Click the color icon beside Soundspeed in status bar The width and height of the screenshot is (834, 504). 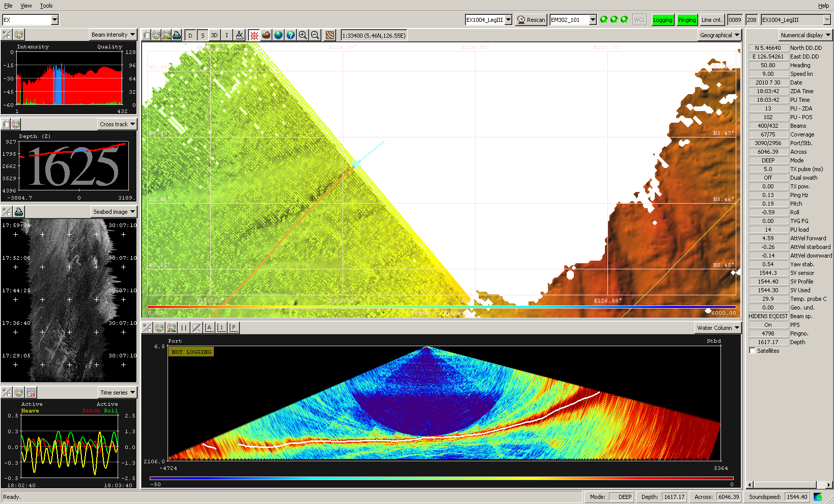(818, 497)
